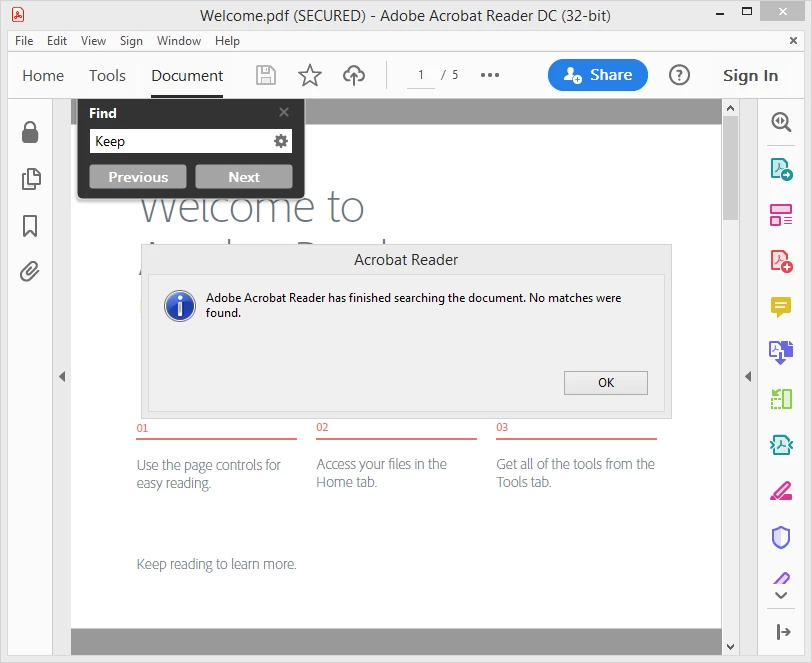The image size is (812, 663).
Task: Open the more tools ellipsis menu
Action: (489, 76)
